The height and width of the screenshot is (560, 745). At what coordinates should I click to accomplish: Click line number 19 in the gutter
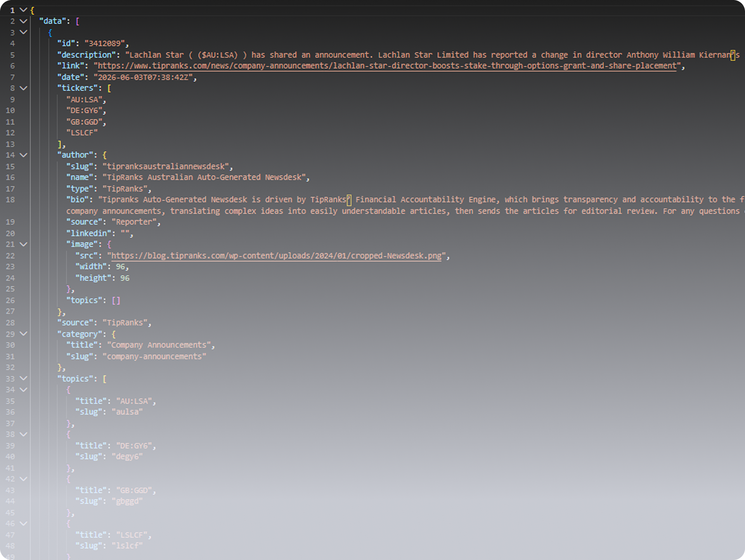(10, 222)
